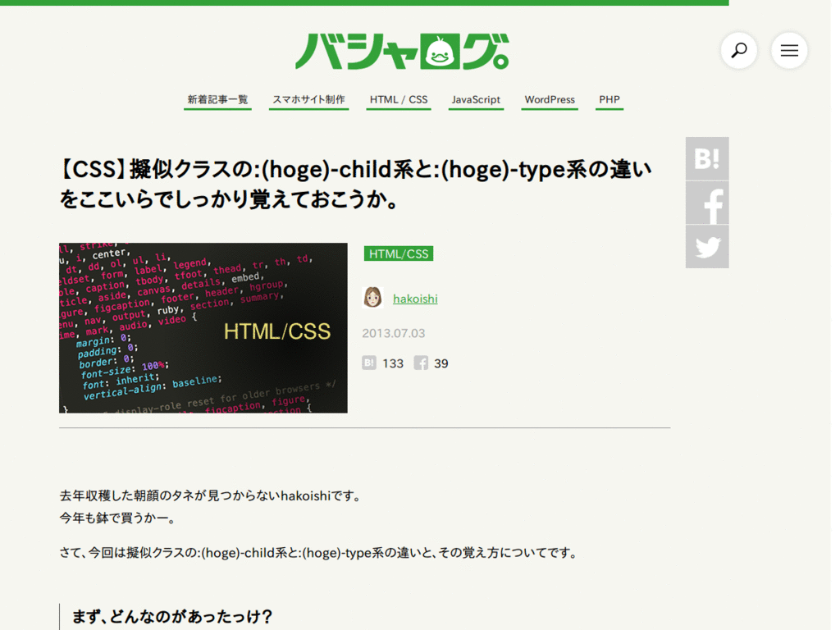Click heading まず、どんなのがあったっけ？
Image resolution: width=840 pixels, height=630 pixels.
click(x=172, y=617)
